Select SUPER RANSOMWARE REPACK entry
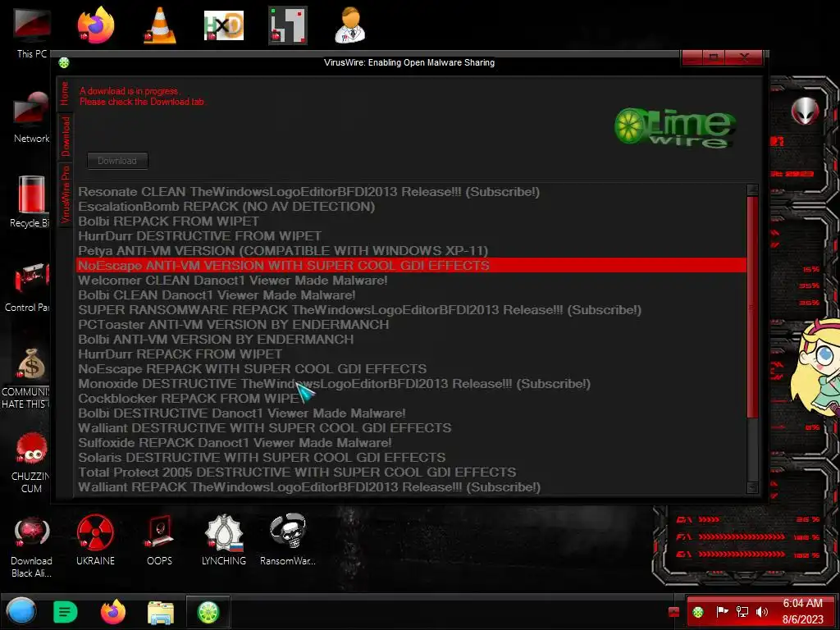Screen dimensions: 840x630 pos(412,310)
